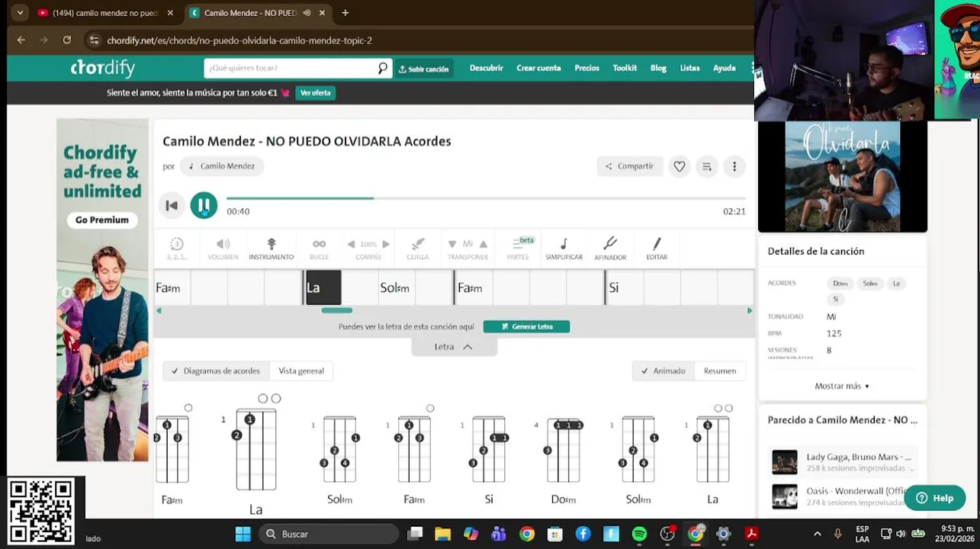Screen dimensions: 980x549
Task: Open the Editar pencil tool
Action: click(x=657, y=249)
